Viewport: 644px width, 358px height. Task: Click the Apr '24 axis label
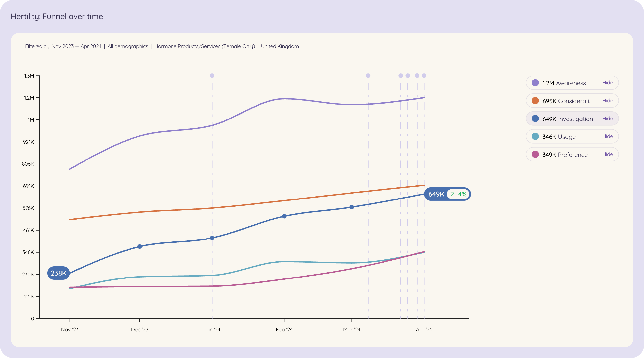[x=424, y=329]
